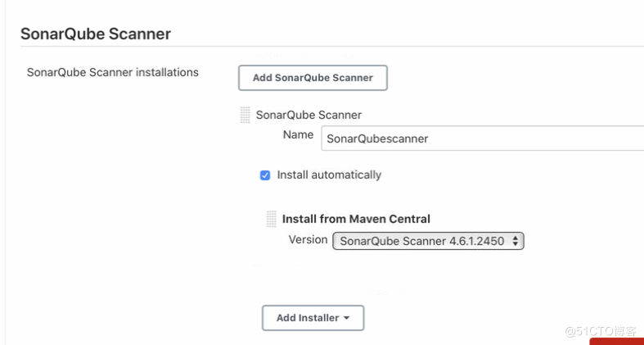Viewport: 644px width, 345px height.
Task: Open the Add Installer dropdown menu
Action: (312, 318)
